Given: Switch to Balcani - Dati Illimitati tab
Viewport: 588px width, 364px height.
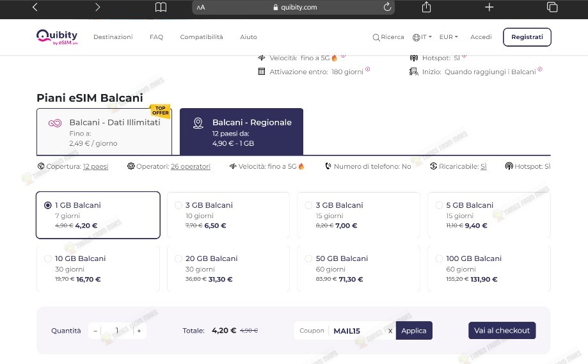Looking at the screenshot, I should click(x=104, y=132).
